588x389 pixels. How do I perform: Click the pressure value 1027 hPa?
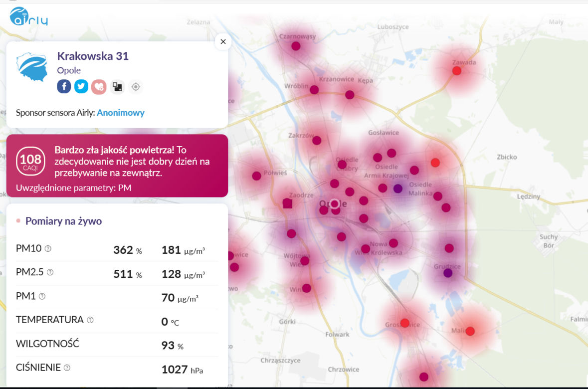tap(182, 370)
